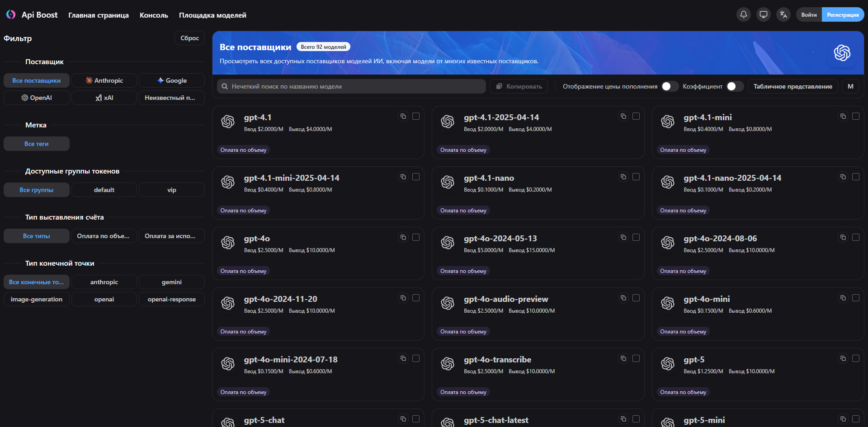
Task: Copy model name for gpt-4.1-2025-04-14 card
Action: (x=623, y=116)
